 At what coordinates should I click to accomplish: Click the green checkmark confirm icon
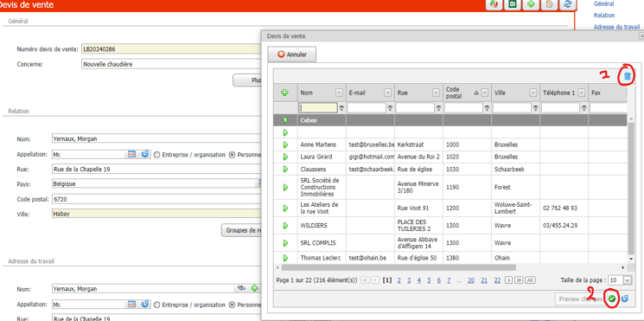point(612,299)
